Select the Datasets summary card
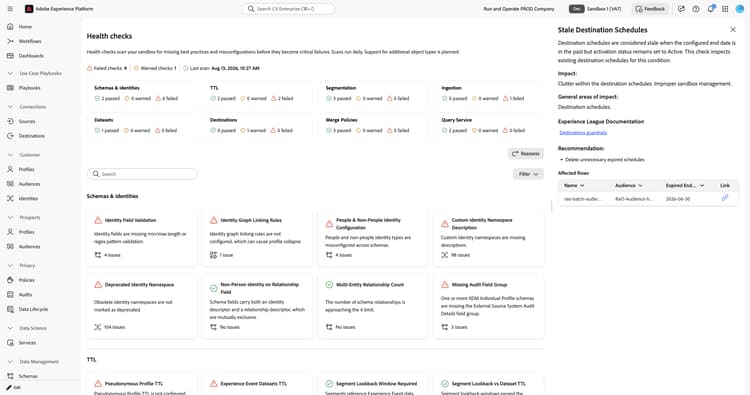The width and height of the screenshot is (750, 395). pyautogui.click(x=142, y=125)
